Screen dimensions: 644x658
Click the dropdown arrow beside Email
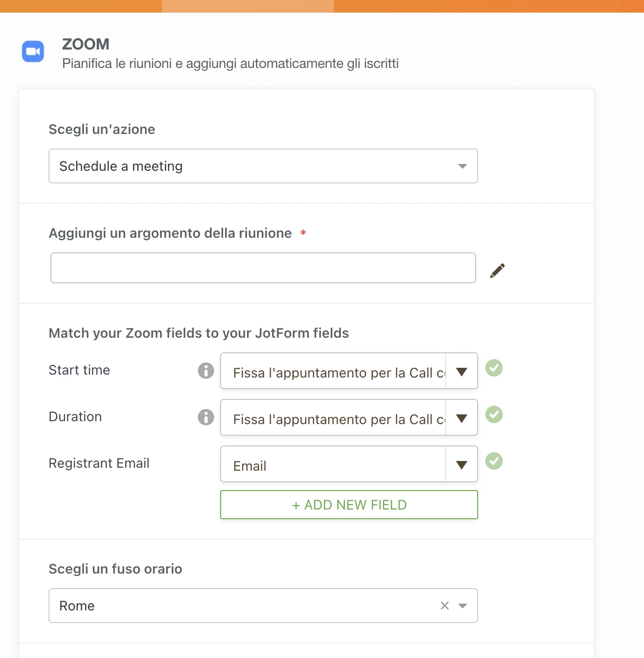(461, 464)
